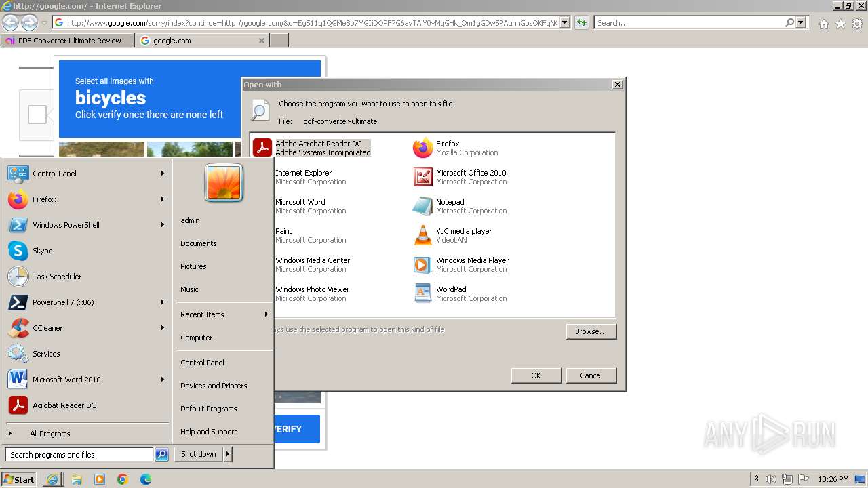The width and height of the screenshot is (868, 488).
Task: Click the IE Home icon
Action: tap(823, 24)
